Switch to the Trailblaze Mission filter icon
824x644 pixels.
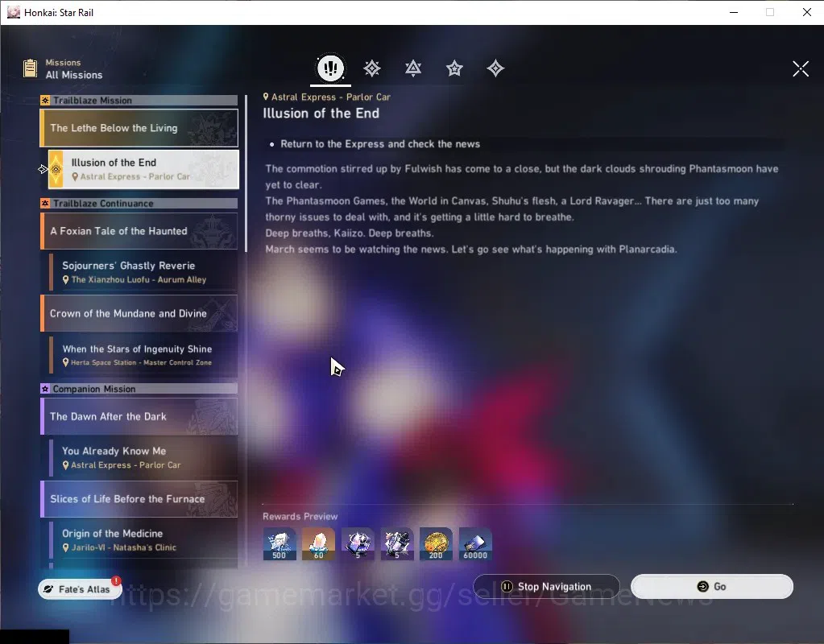[372, 68]
